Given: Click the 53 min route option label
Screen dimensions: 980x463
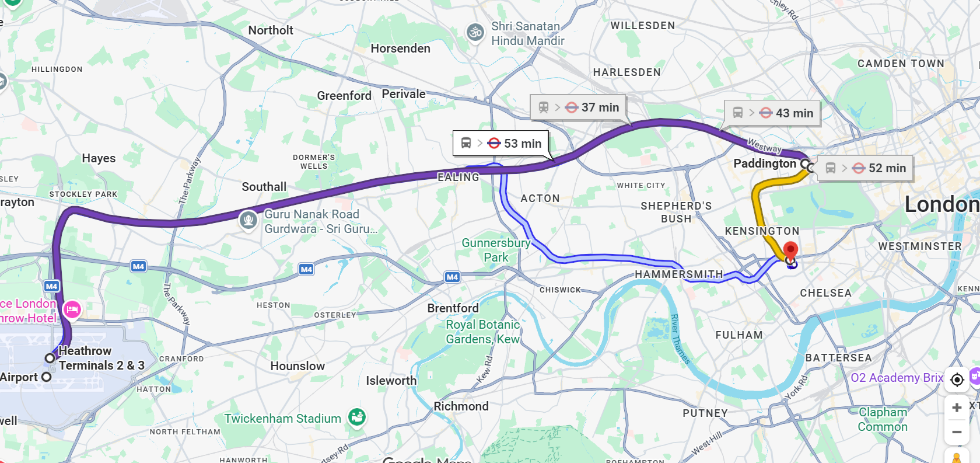Looking at the screenshot, I should tap(501, 144).
